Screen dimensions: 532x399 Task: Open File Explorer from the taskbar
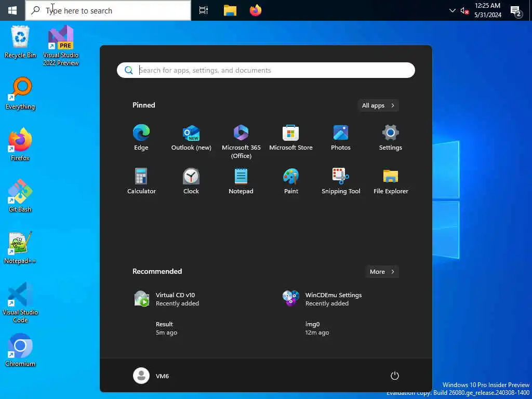(230, 10)
